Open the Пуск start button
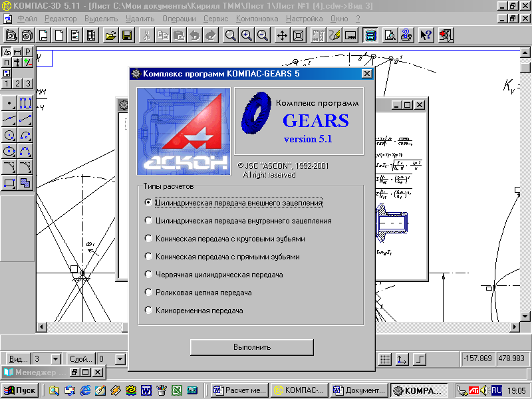The height and width of the screenshot is (399, 532). click(19, 390)
